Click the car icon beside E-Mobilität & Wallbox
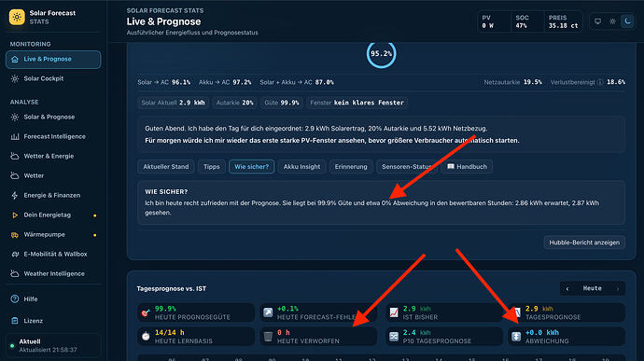The width and height of the screenshot is (644, 361). [15, 255]
